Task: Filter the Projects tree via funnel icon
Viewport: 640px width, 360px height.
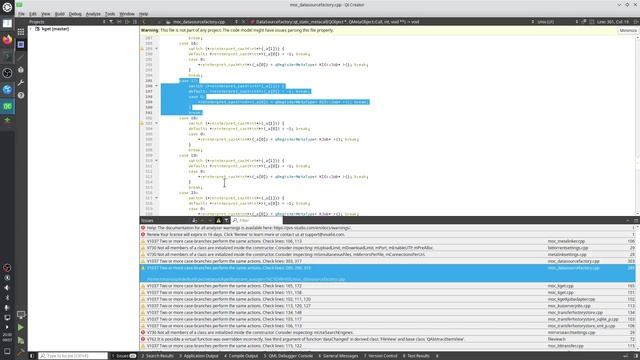Action: (111, 22)
